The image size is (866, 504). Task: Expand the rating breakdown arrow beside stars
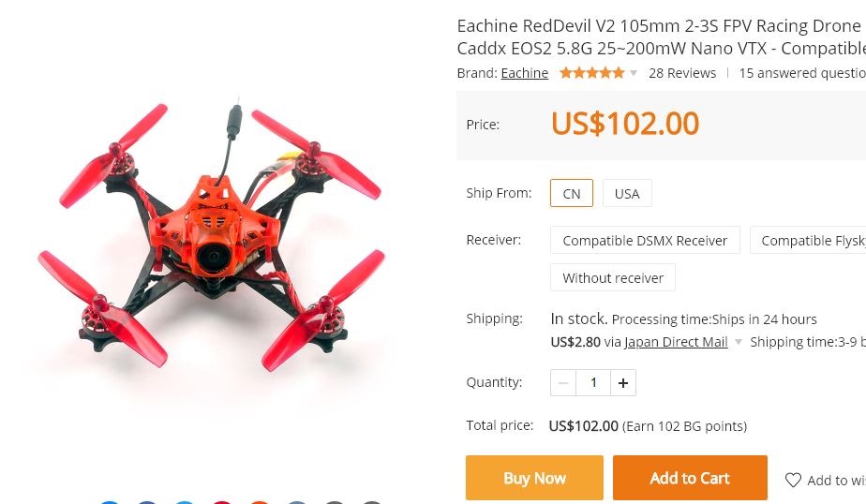coord(634,73)
